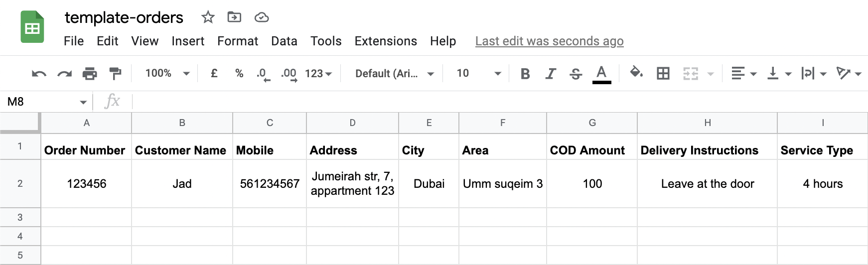The height and width of the screenshot is (265, 868).
Task: Toggle strikethrough formatting
Action: tap(576, 74)
